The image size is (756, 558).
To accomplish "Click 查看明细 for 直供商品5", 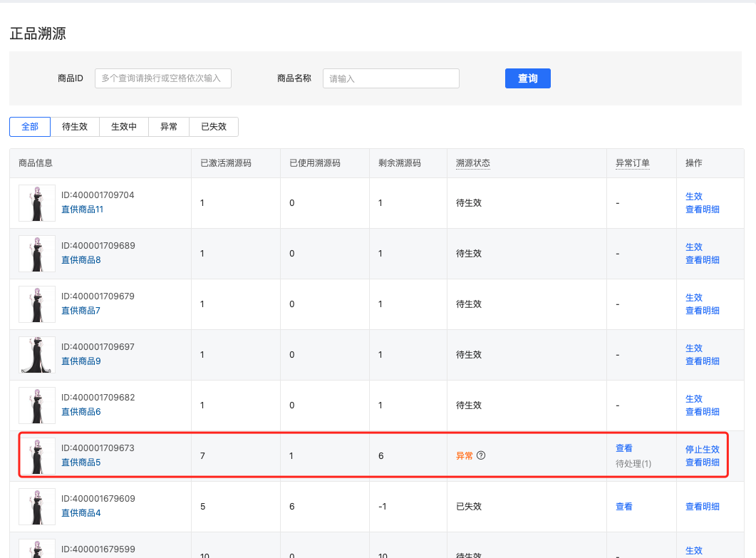I will point(703,463).
